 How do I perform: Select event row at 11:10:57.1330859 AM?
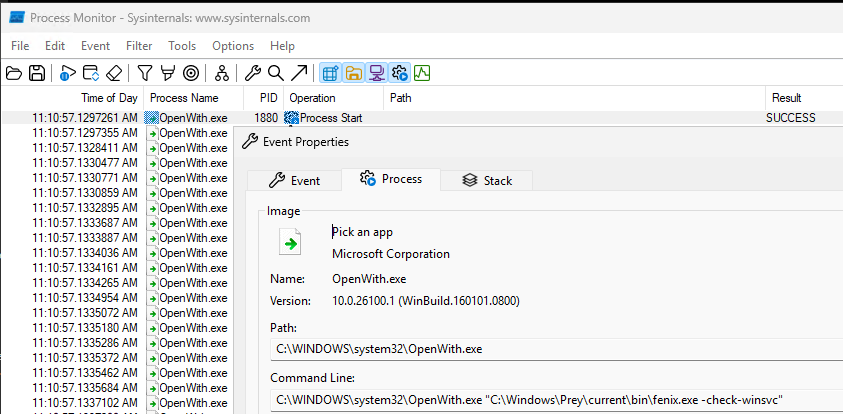click(x=117, y=193)
